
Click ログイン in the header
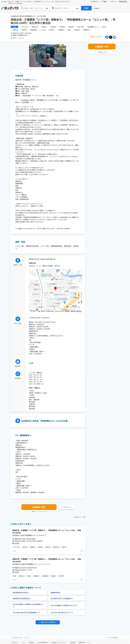(114, 2)
